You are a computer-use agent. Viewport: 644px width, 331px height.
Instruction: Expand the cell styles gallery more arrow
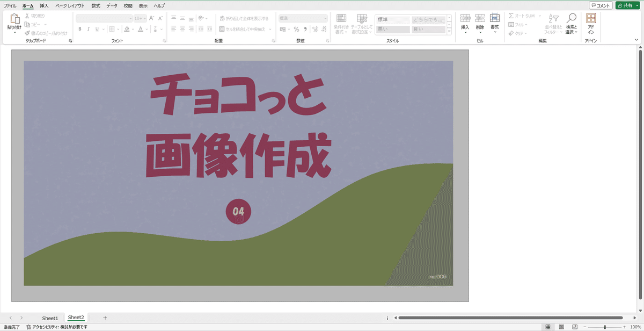449,32
